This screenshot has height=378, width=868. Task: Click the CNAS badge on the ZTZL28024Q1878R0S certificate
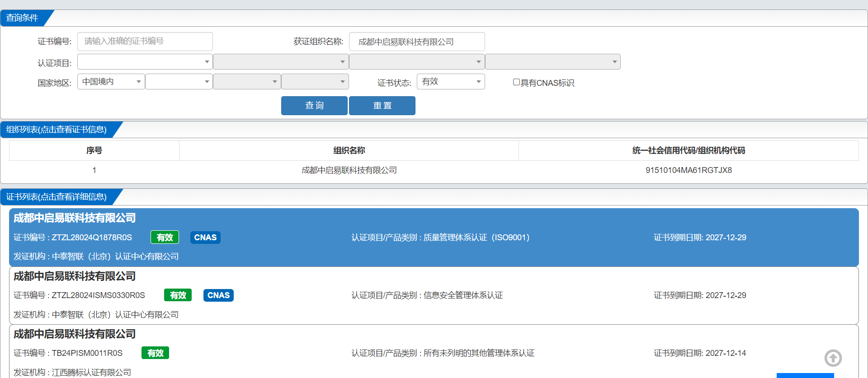click(x=205, y=238)
